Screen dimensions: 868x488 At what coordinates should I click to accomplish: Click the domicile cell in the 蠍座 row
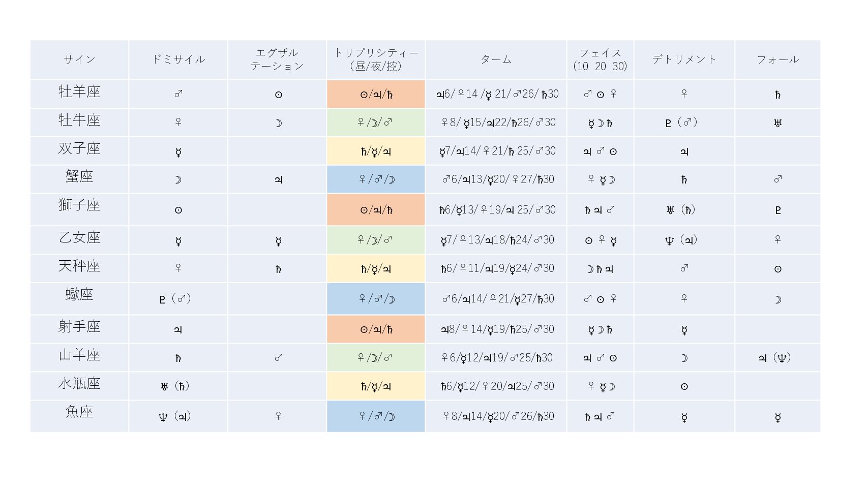click(x=178, y=299)
